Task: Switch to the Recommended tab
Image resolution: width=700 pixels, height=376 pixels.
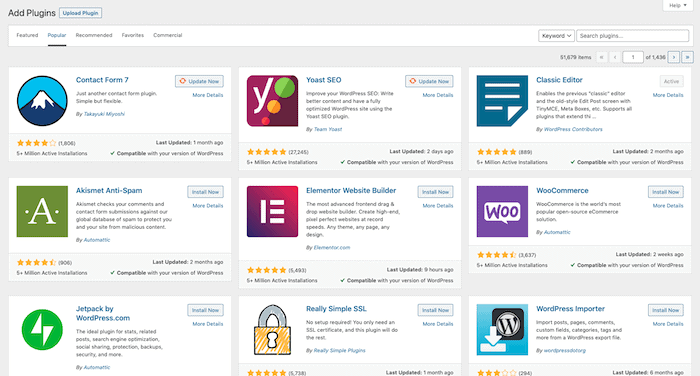Action: 94,35
